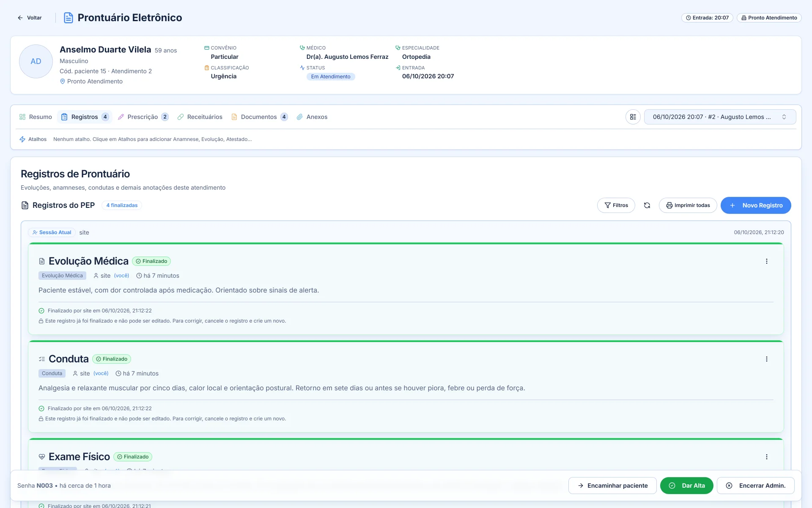The width and height of the screenshot is (812, 508).
Task: Open Conduta three-dot options menu
Action: [x=766, y=359]
